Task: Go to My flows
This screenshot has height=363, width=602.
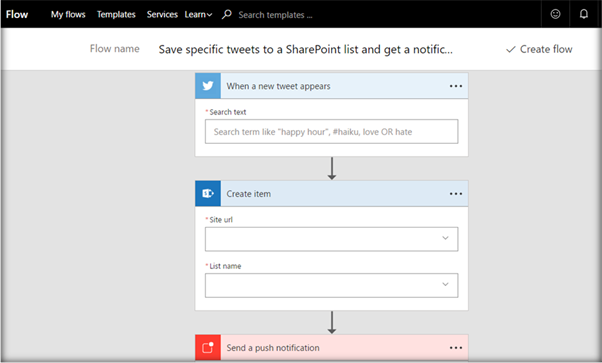Action: point(68,15)
